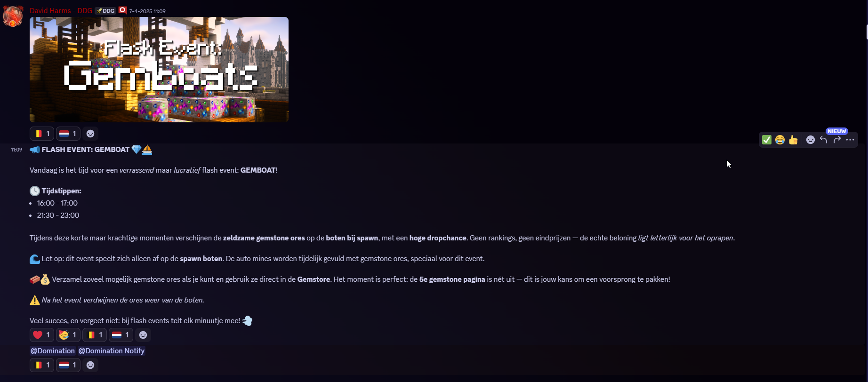React with the thumbs up quick reaction
The width and height of the screenshot is (868, 382).
(793, 140)
